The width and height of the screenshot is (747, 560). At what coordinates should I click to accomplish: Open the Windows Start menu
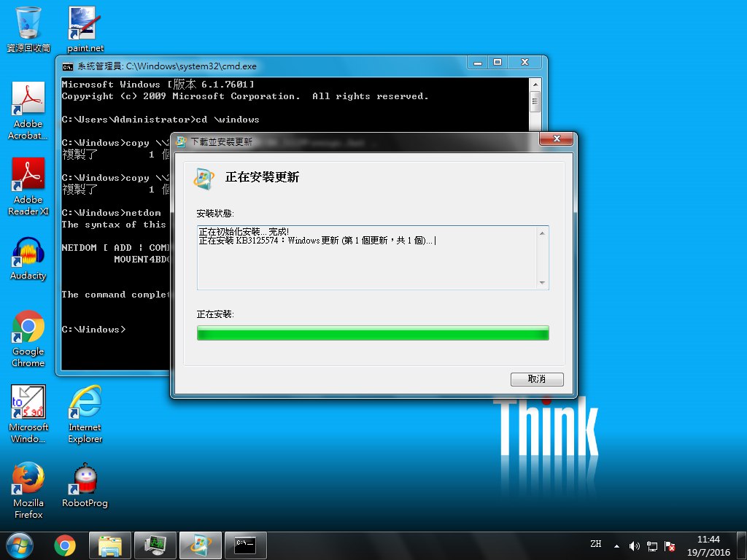point(19,545)
